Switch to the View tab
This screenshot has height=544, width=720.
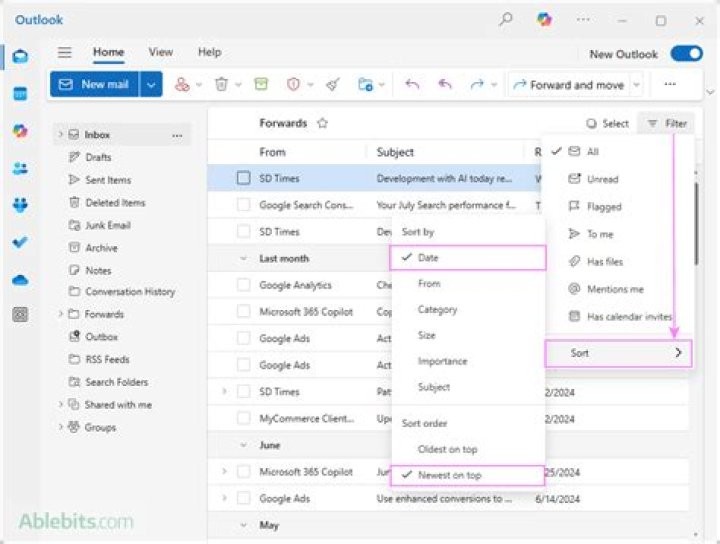(161, 52)
